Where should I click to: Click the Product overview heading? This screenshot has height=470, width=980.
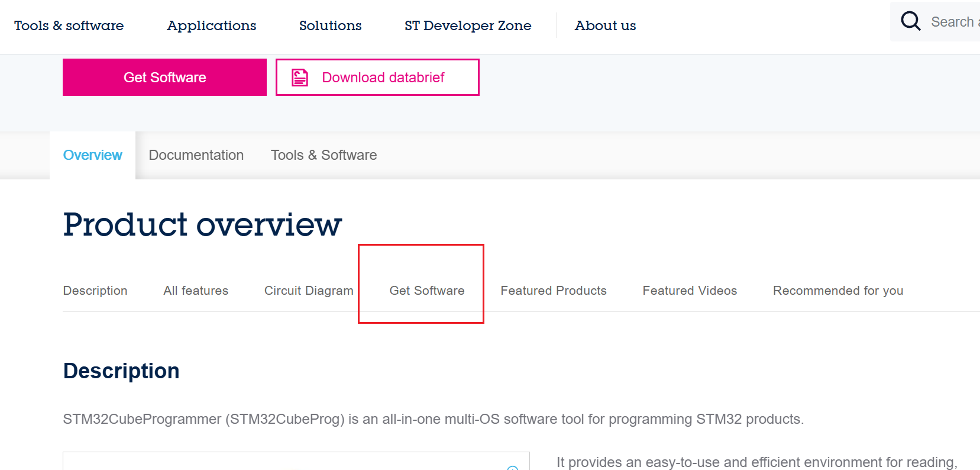coord(202,224)
